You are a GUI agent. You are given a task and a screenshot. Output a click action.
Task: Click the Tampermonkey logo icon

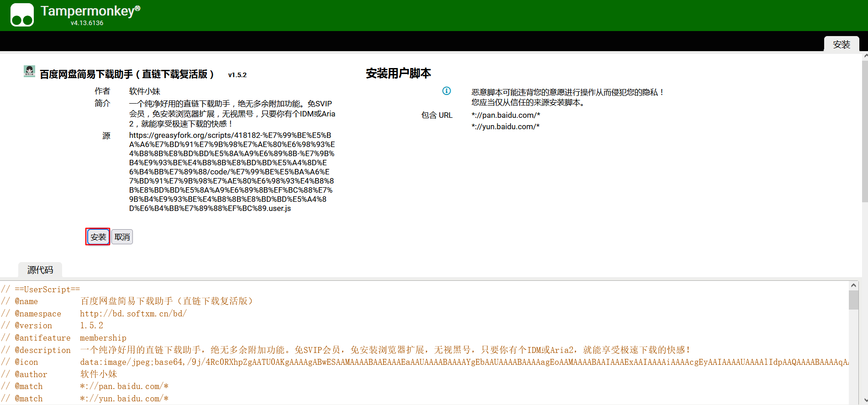[x=22, y=15]
